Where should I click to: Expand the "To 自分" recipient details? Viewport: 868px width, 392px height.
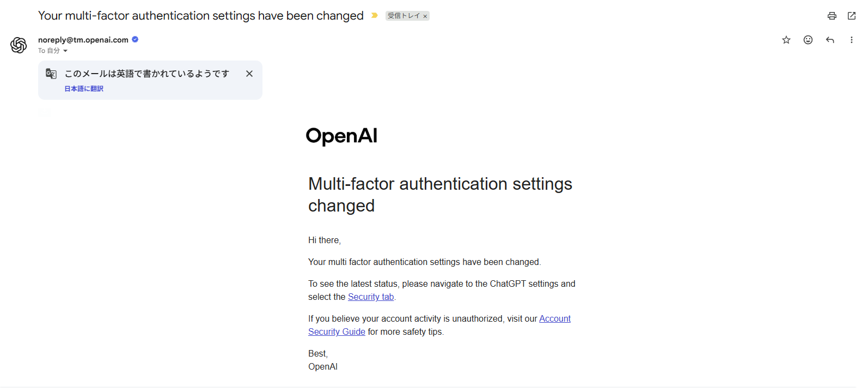click(65, 51)
